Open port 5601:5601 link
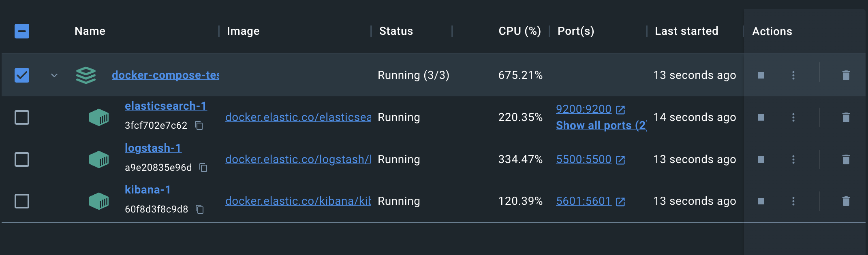 tap(584, 201)
